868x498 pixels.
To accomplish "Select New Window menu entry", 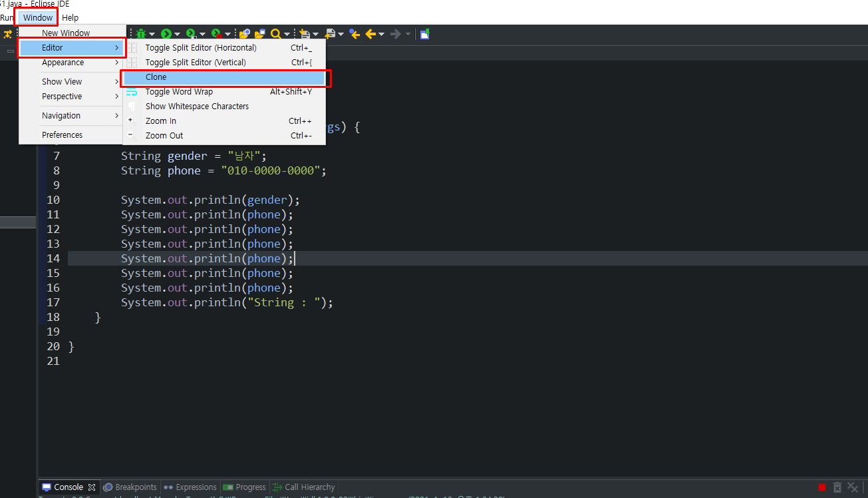I will pos(72,33).
